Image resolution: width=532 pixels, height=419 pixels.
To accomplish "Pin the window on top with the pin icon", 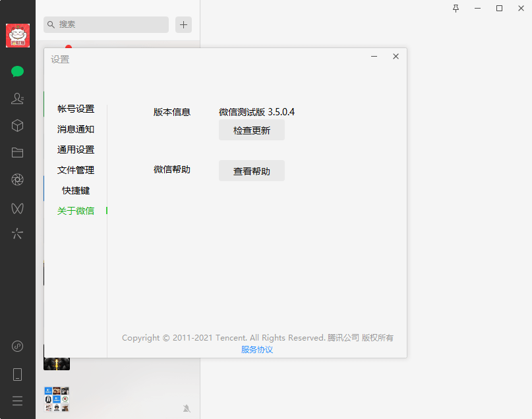I will (x=456, y=9).
